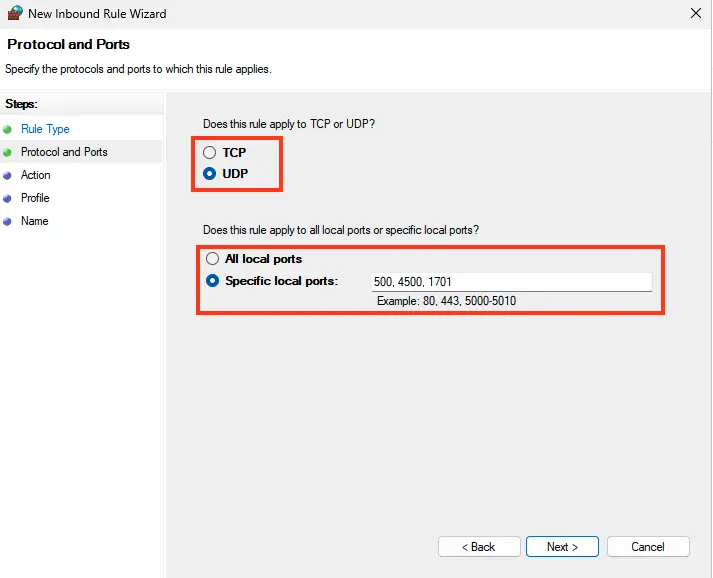Viewport: 713px width, 578px height.
Task: Choose the All local ports option
Action: [212, 259]
